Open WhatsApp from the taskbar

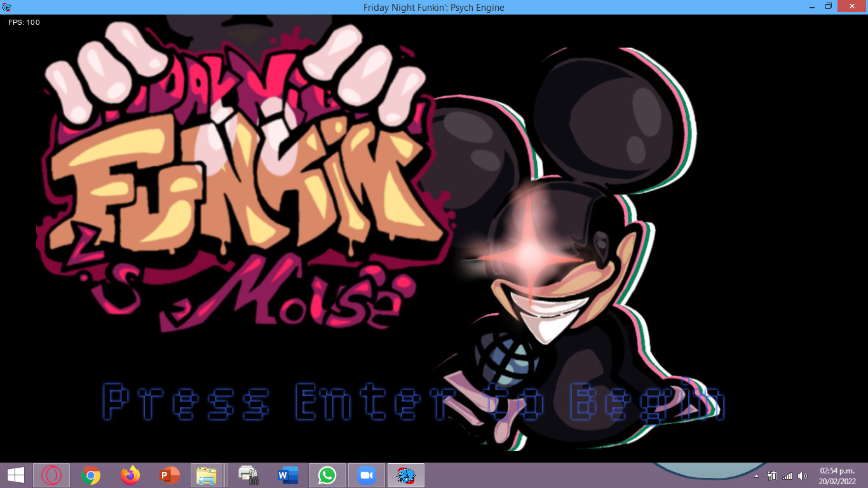(327, 475)
